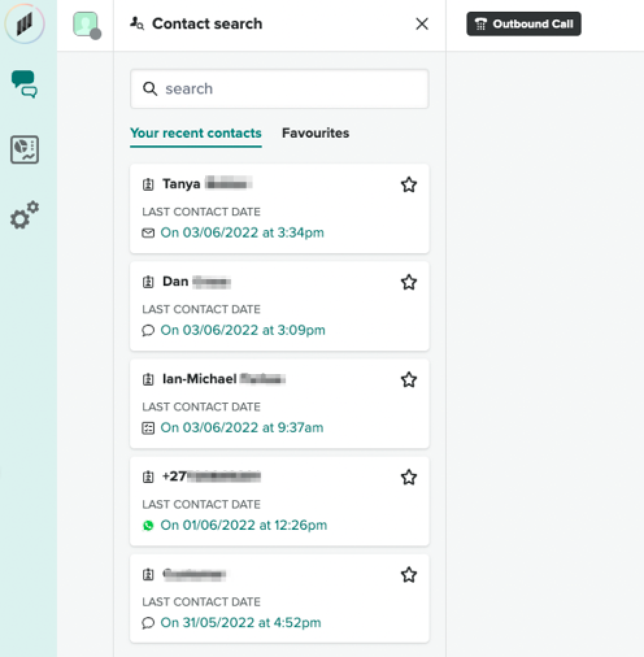Image resolution: width=644 pixels, height=657 pixels.
Task: Toggle favourite star for Ian-Michael
Action: [x=408, y=380]
